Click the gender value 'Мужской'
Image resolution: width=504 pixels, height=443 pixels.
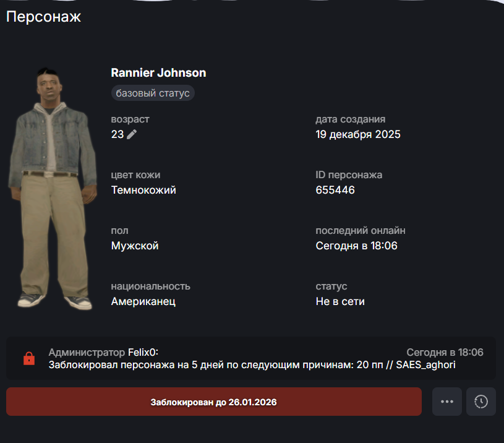[135, 246]
